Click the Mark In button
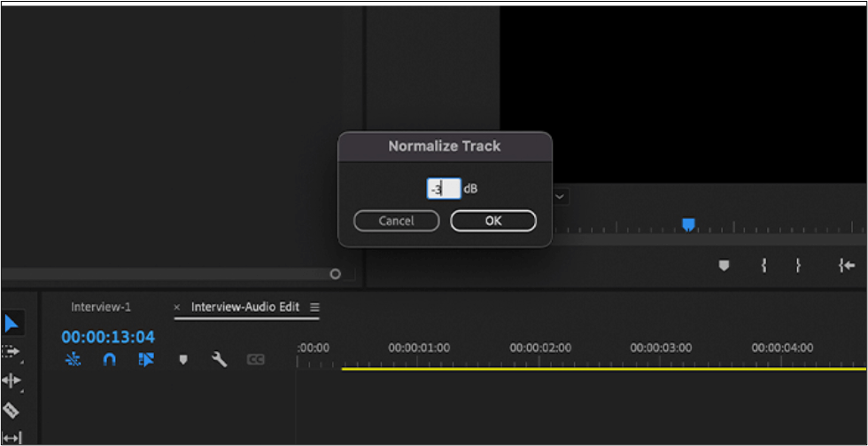The width and height of the screenshot is (868, 446). point(763,266)
